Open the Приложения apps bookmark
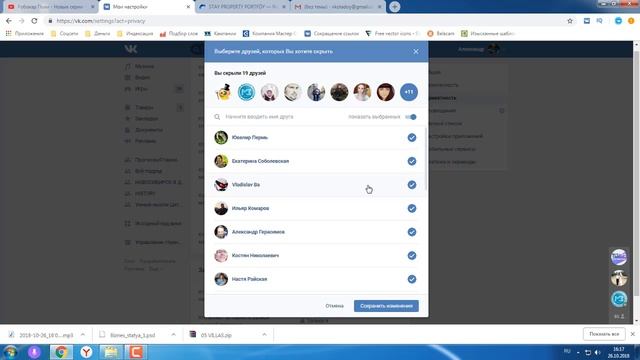640x360 pixels. click(x=24, y=33)
